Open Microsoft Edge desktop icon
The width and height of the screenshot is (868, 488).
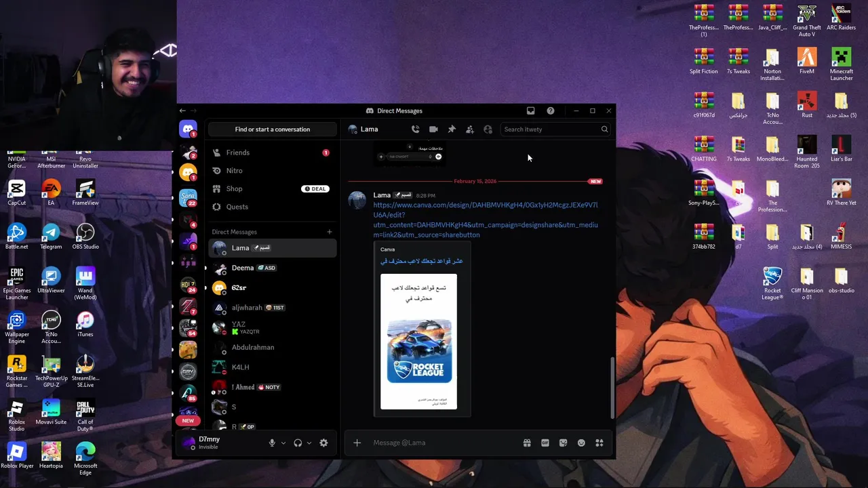pos(85,459)
